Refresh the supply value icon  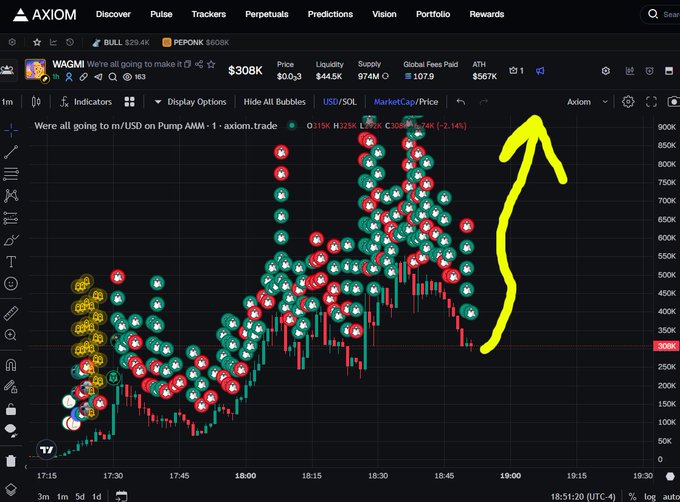[385, 76]
